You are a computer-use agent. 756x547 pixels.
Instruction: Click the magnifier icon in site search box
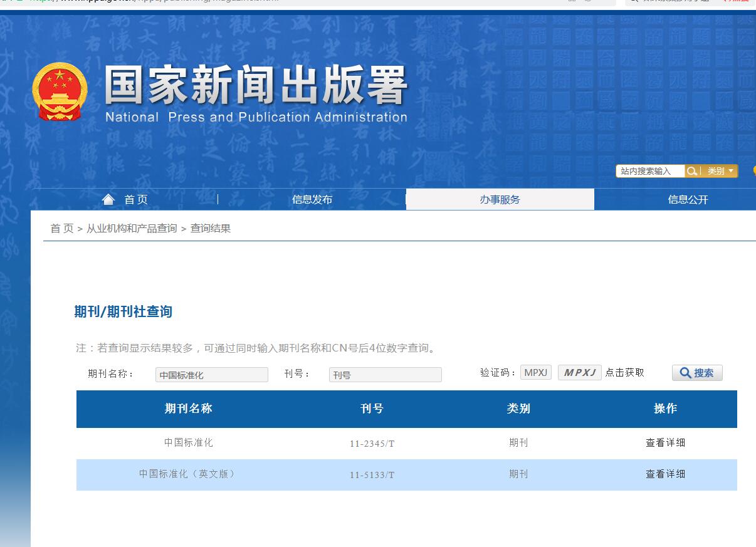click(x=692, y=170)
